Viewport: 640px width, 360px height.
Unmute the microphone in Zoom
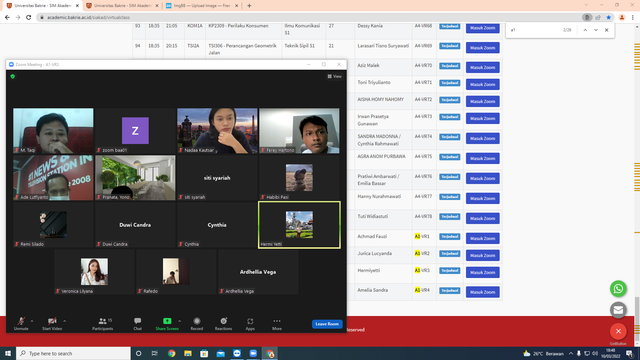[21, 324]
